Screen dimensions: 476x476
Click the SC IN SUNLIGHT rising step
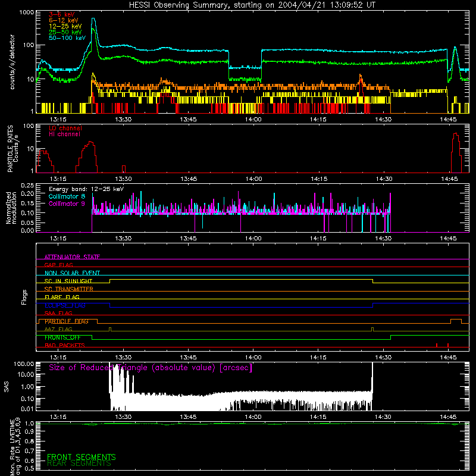110,281
